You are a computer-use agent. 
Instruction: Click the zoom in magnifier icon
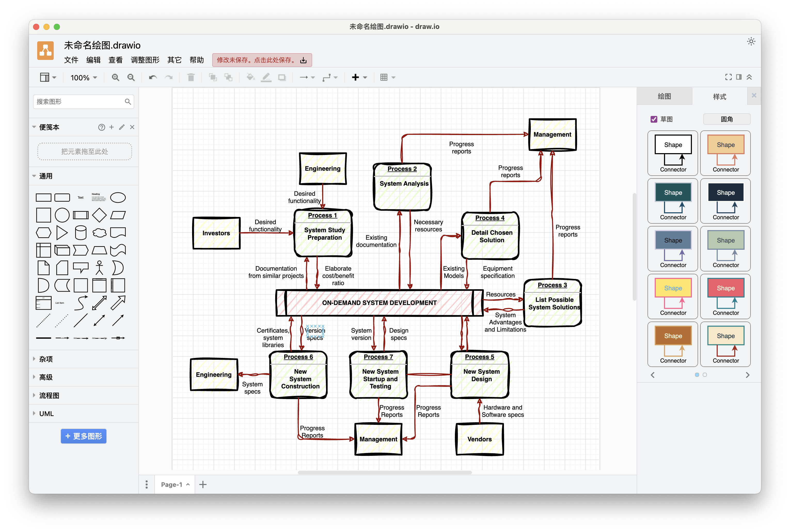115,77
